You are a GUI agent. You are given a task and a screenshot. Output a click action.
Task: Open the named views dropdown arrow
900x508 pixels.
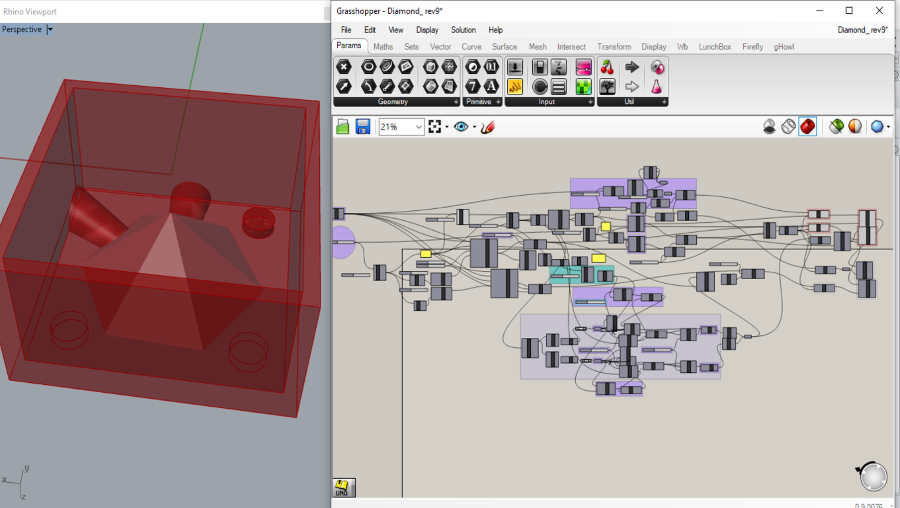[474, 127]
